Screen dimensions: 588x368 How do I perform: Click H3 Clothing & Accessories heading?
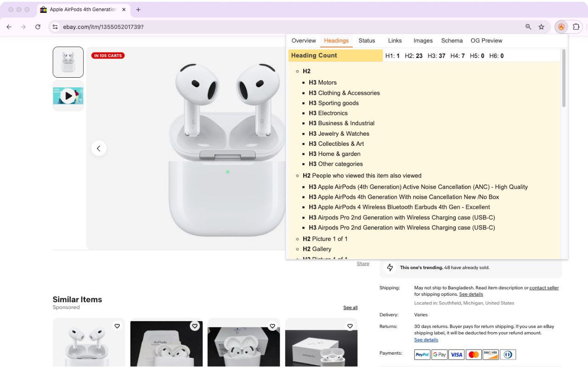[x=344, y=93]
